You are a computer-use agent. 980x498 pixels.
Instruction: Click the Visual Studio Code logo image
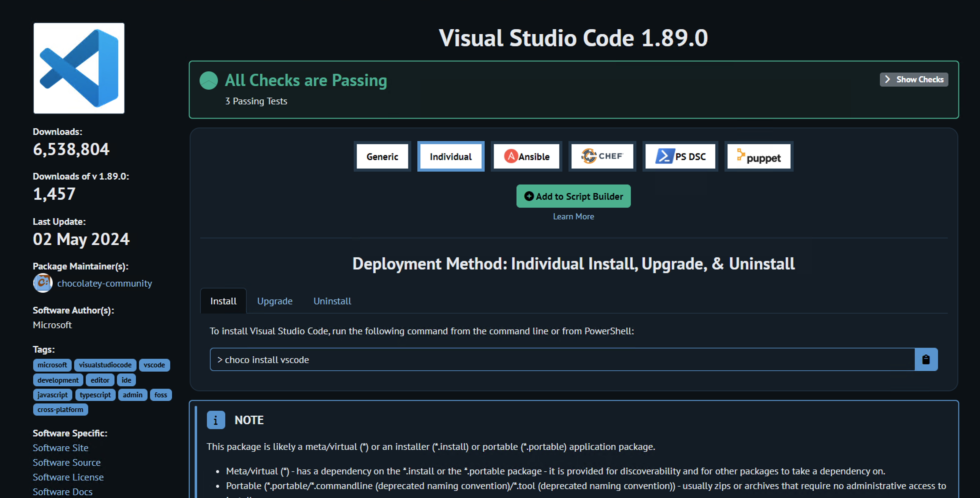(x=79, y=68)
